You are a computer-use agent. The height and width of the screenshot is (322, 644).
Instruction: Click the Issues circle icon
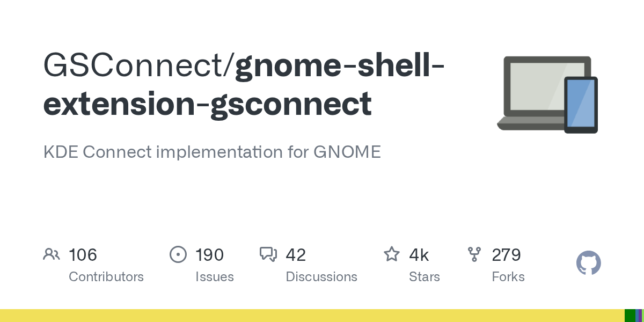178,254
